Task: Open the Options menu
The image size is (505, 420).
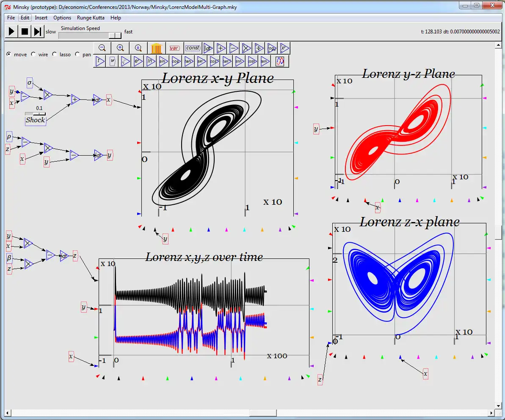Action: point(62,18)
